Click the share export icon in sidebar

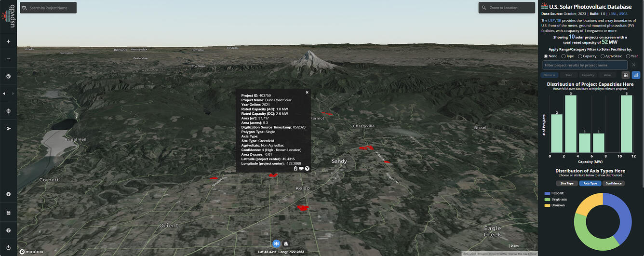pyautogui.click(x=8, y=247)
